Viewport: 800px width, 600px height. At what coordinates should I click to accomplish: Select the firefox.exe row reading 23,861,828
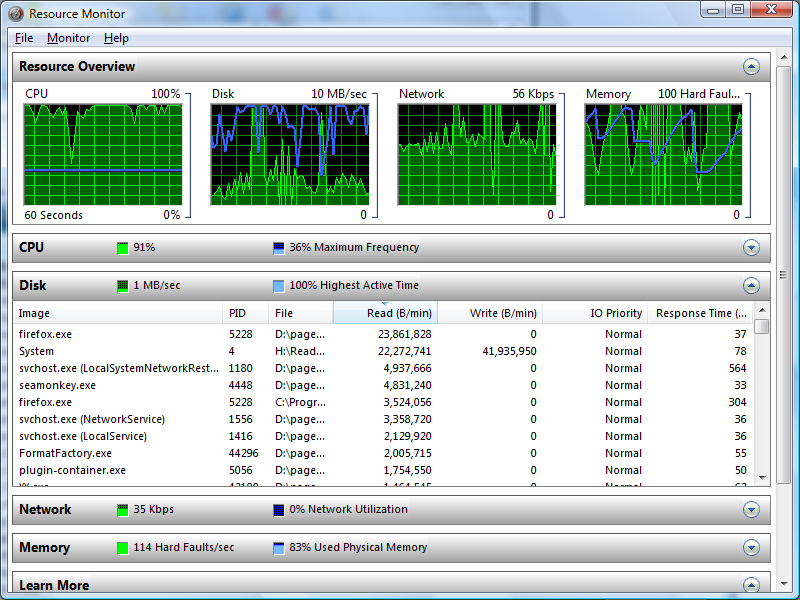[x=383, y=334]
